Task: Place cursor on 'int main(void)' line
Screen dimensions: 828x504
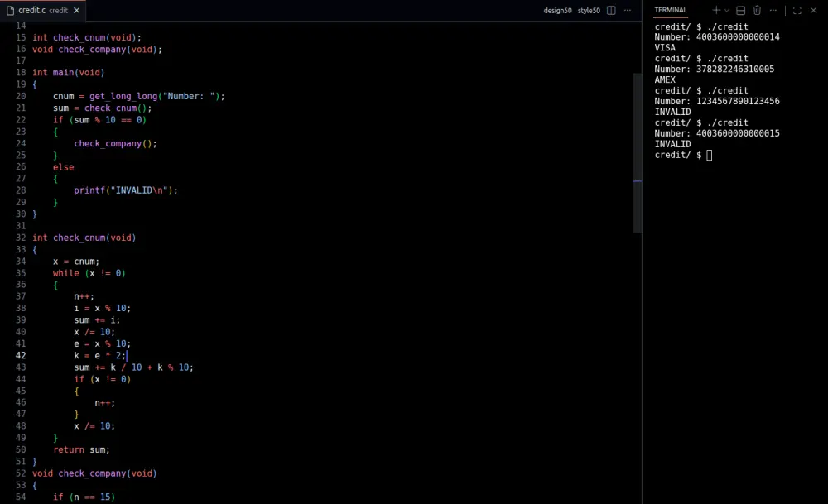Action: click(x=69, y=72)
